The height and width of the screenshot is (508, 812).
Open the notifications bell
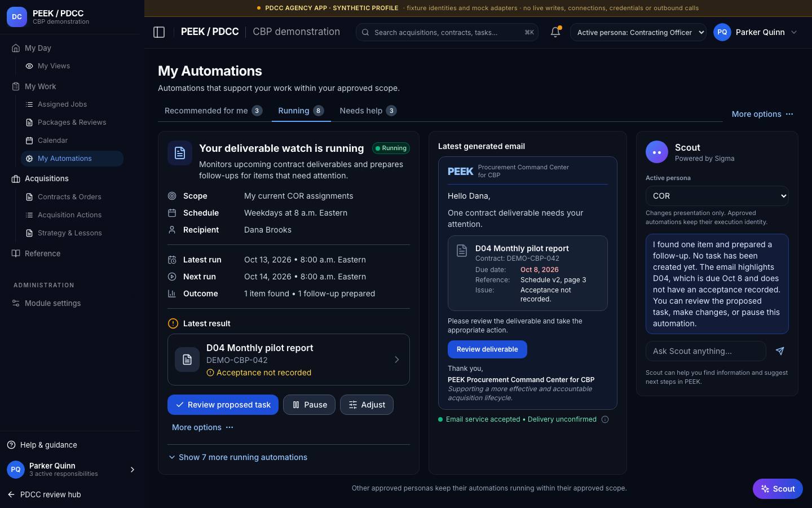[555, 32]
